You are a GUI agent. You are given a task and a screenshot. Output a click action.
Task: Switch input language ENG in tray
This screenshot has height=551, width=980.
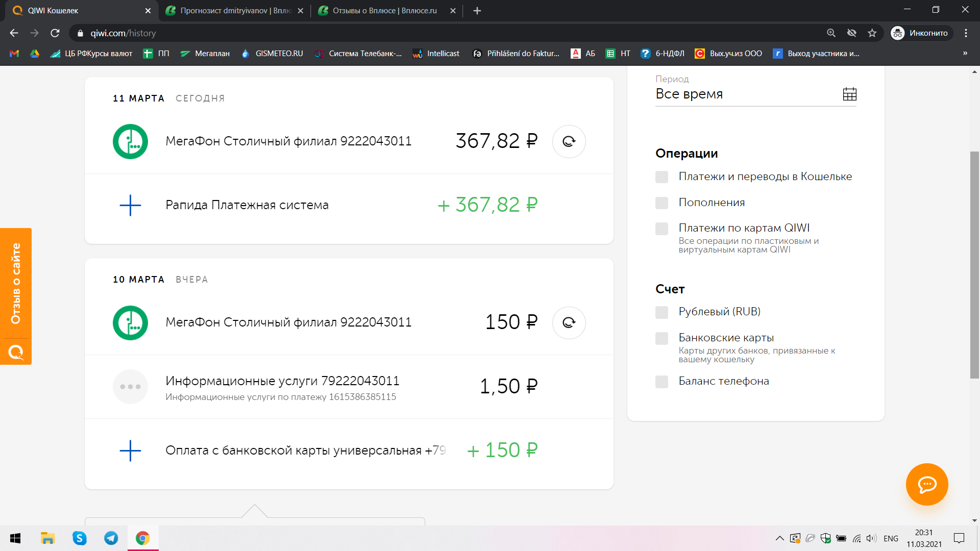[x=891, y=538]
